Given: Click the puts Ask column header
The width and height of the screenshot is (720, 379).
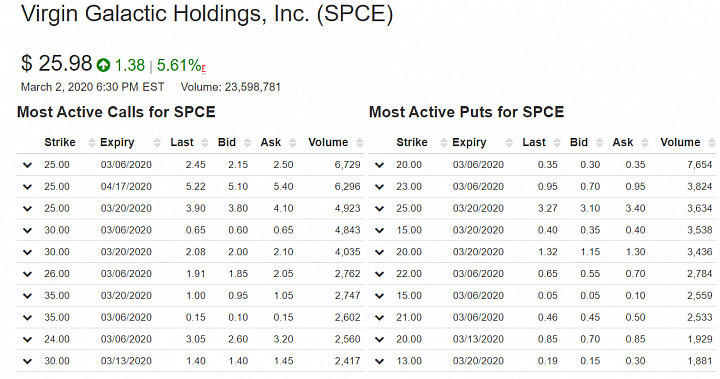Looking at the screenshot, I should (623, 142).
